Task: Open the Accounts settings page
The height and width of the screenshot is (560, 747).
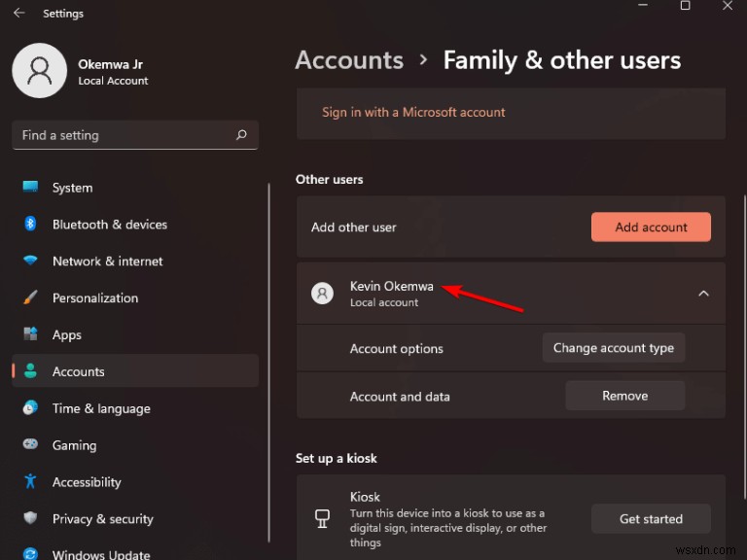Action: click(78, 371)
